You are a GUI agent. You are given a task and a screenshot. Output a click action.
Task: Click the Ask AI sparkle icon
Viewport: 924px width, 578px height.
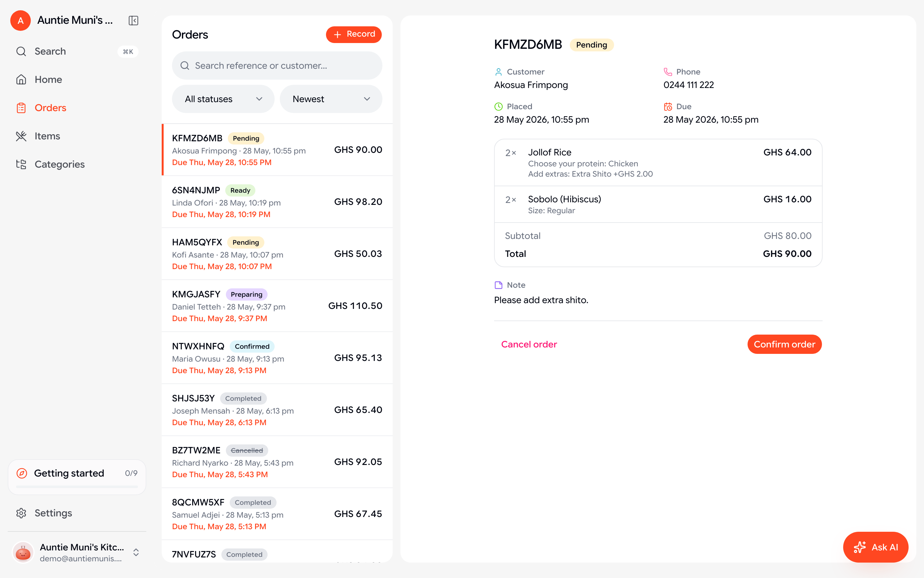(860, 547)
